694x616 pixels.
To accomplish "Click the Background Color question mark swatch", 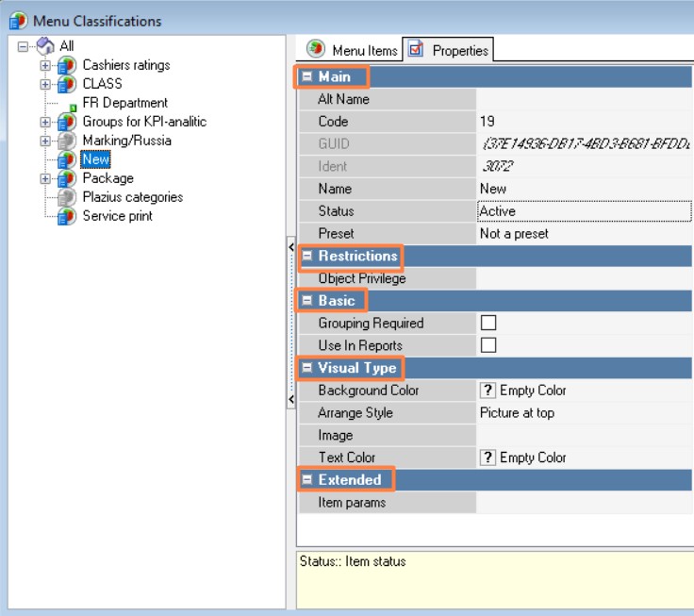I will 487,391.
